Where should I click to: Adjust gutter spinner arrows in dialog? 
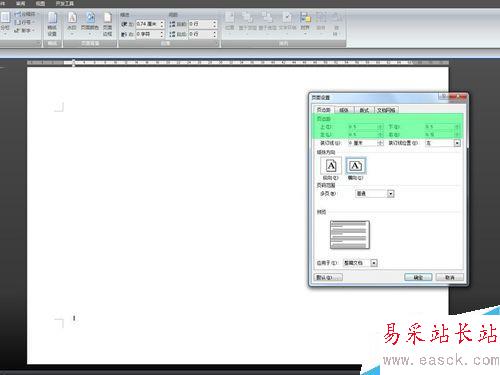pyautogui.click(x=380, y=143)
